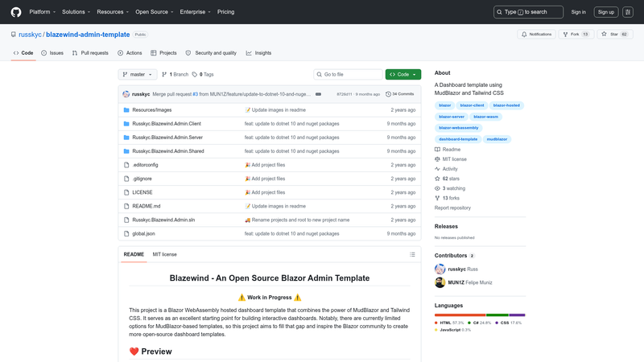Click the repository icon before russkyc

[x=14, y=35]
